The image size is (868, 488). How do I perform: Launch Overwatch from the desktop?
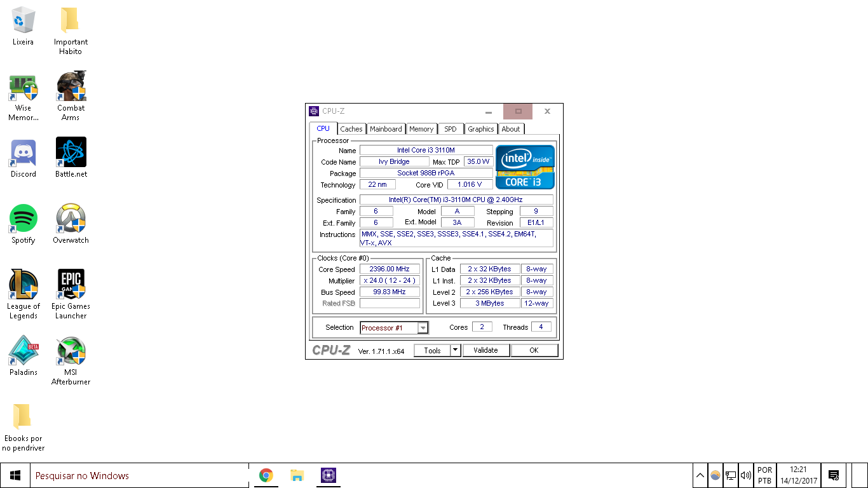pyautogui.click(x=71, y=224)
